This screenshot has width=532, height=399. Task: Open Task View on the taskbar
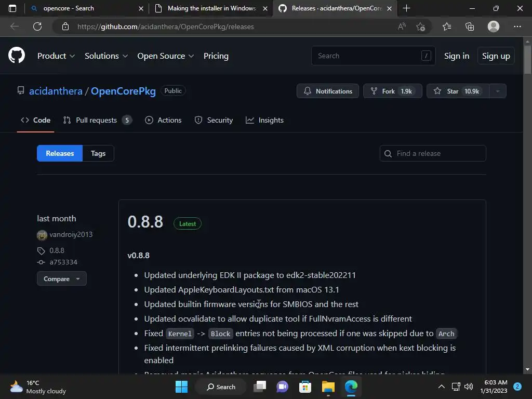click(x=260, y=387)
